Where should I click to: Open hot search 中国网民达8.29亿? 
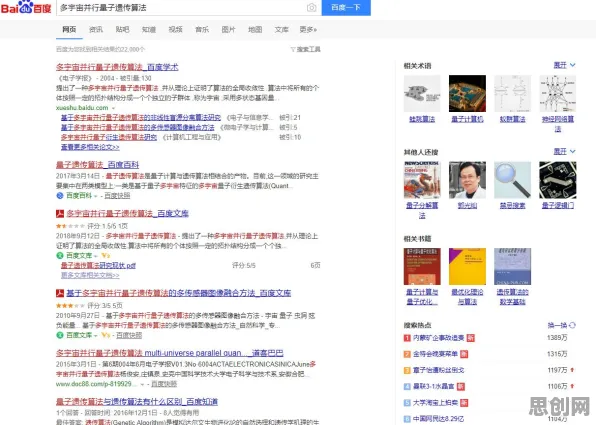(x=439, y=419)
